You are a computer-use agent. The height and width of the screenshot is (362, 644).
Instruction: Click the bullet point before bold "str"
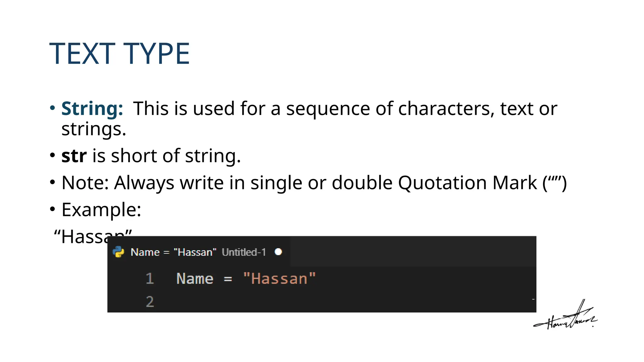pos(53,155)
